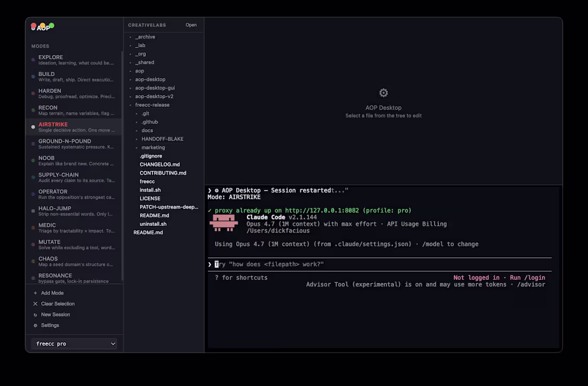Click the Claude Code mascot icon

click(x=224, y=223)
